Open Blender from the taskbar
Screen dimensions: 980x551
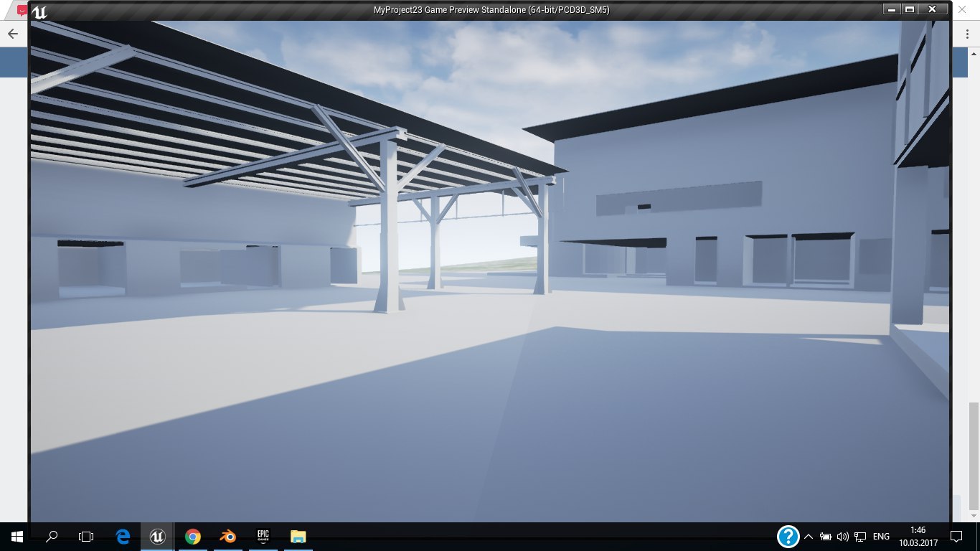pos(227,536)
